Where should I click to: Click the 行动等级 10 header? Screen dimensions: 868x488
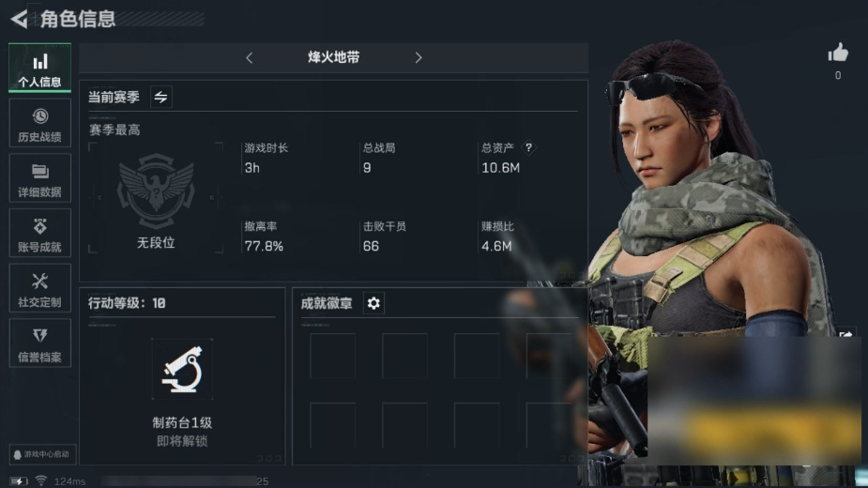coord(127,303)
